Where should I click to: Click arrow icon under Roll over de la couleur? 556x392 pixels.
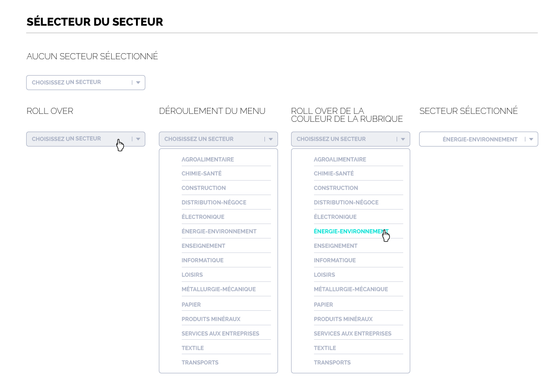click(403, 139)
